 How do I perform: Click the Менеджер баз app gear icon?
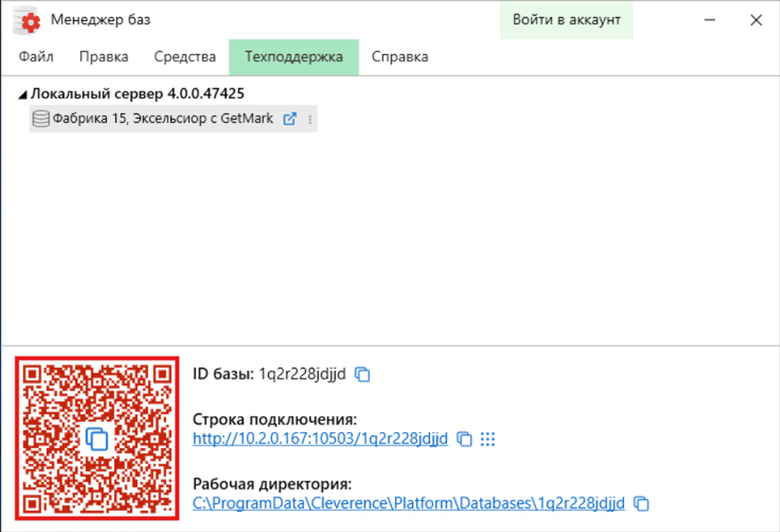click(26, 20)
